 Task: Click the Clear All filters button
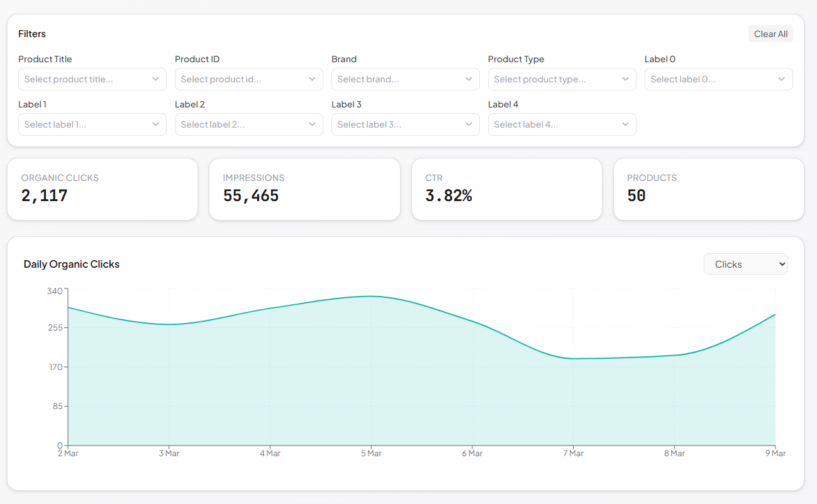pyautogui.click(x=770, y=33)
